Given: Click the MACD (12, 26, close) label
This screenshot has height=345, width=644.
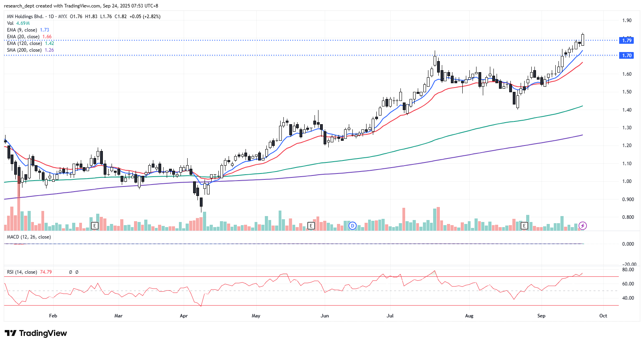Looking at the screenshot, I should pos(29,237).
